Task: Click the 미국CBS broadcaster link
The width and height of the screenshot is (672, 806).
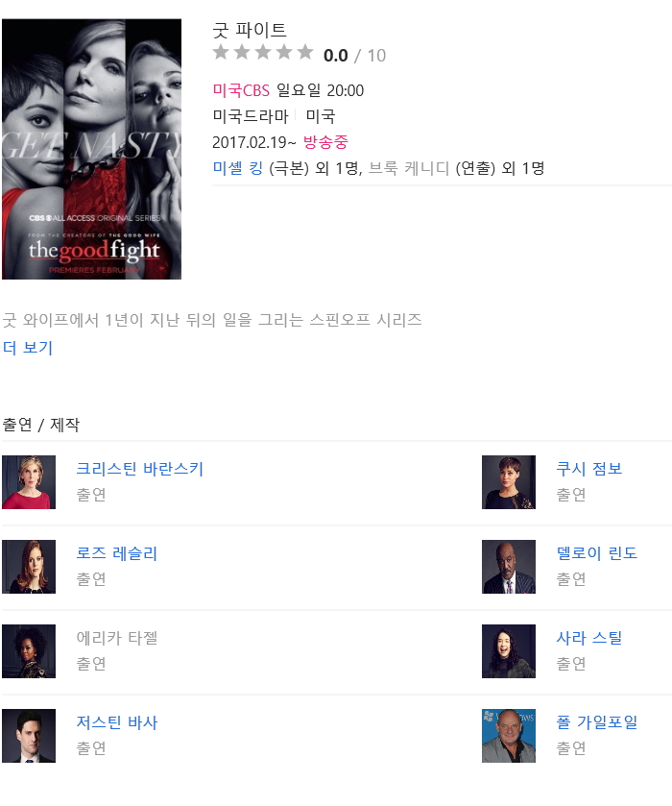Action: tap(241, 90)
